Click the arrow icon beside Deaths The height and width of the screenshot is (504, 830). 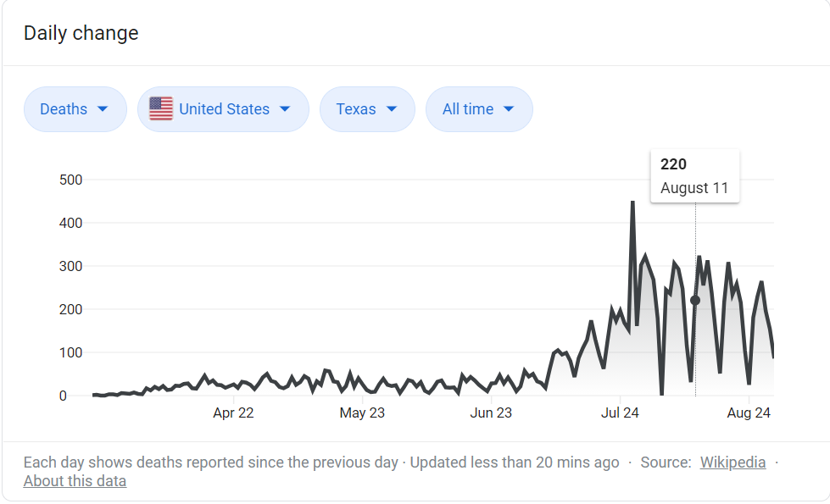click(103, 109)
